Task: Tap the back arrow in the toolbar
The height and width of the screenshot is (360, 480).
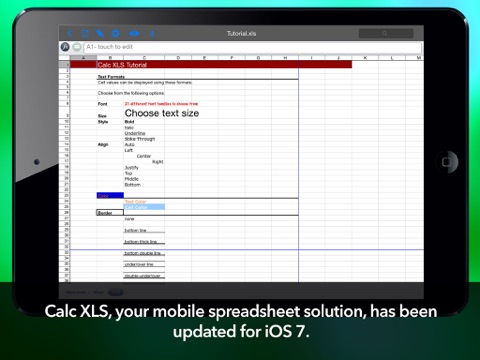Action: (70, 33)
